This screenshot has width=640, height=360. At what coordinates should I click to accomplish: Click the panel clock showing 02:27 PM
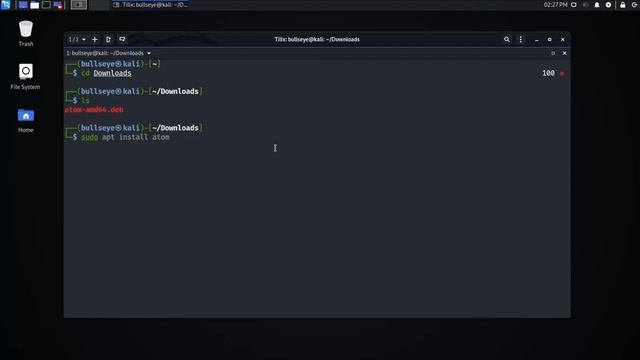(x=555, y=5)
